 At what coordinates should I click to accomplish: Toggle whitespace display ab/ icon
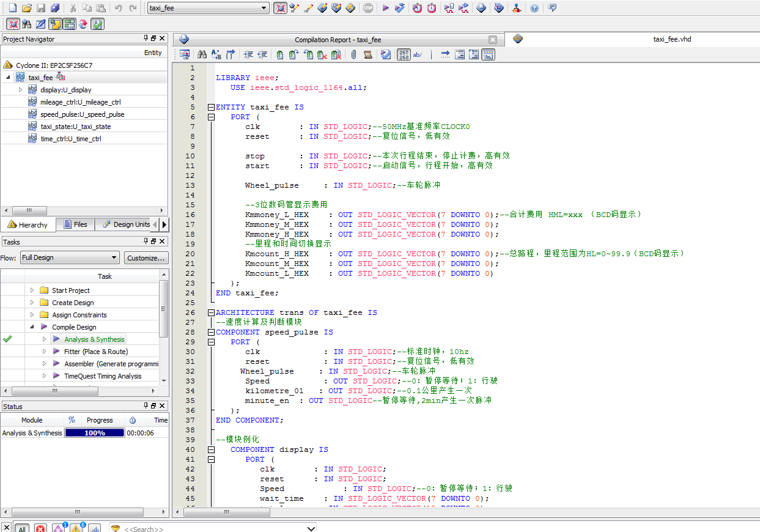[418, 54]
